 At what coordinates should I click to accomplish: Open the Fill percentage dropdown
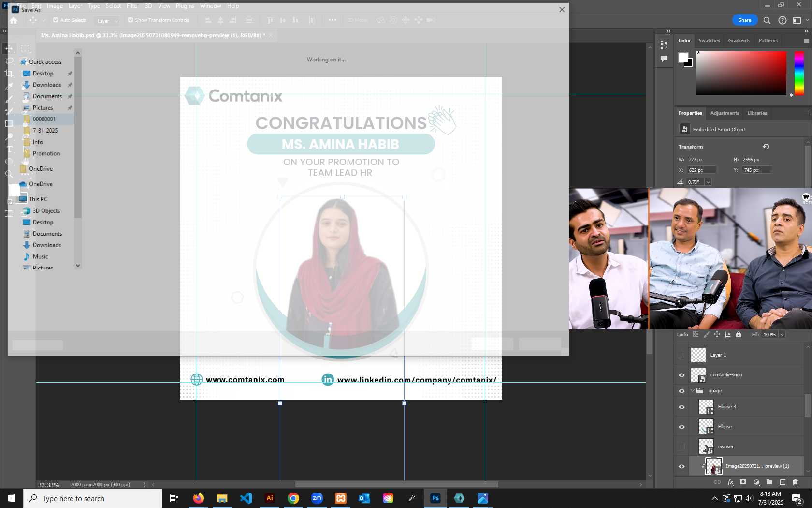tap(782, 335)
